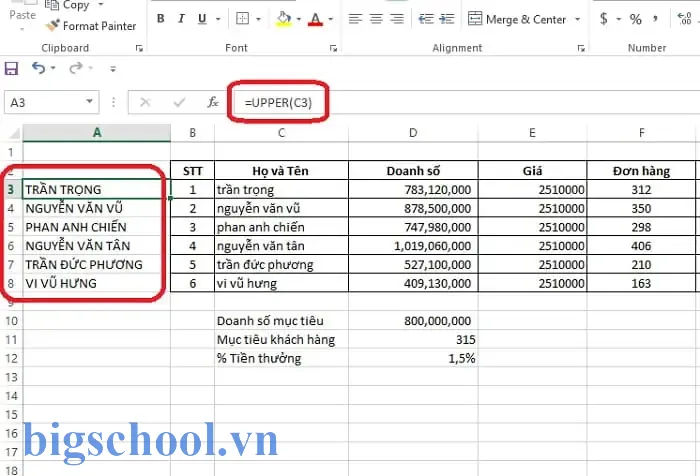
Task: Click Format Painter
Action: coord(91,26)
